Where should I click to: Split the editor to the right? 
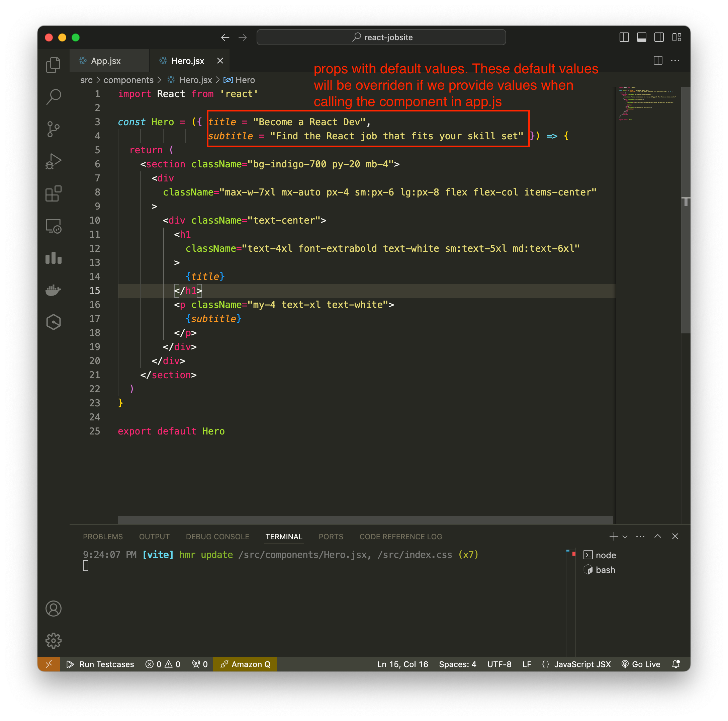(658, 60)
